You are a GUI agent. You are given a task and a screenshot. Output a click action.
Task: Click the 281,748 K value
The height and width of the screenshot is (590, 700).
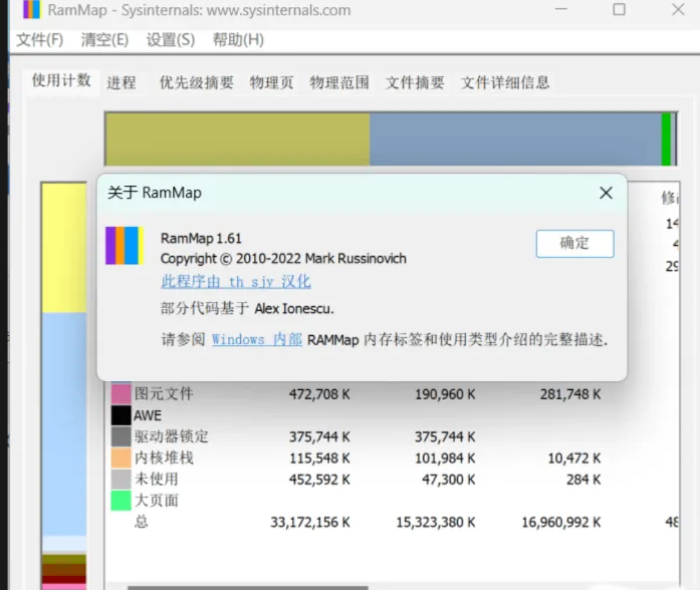571,395
